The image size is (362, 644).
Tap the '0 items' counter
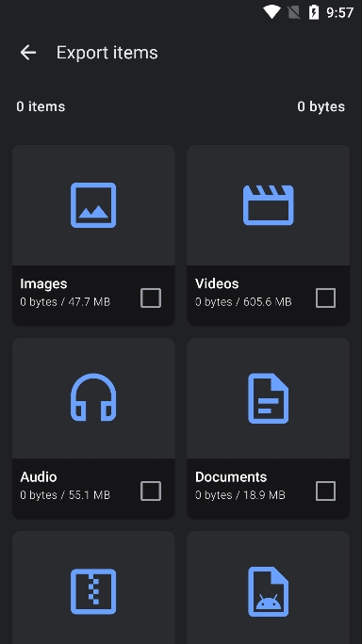[x=41, y=106]
